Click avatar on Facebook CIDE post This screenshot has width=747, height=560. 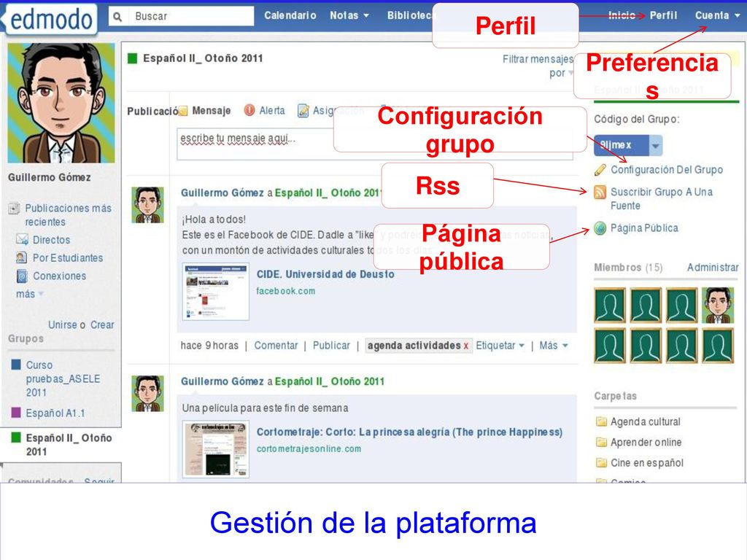[147, 205]
